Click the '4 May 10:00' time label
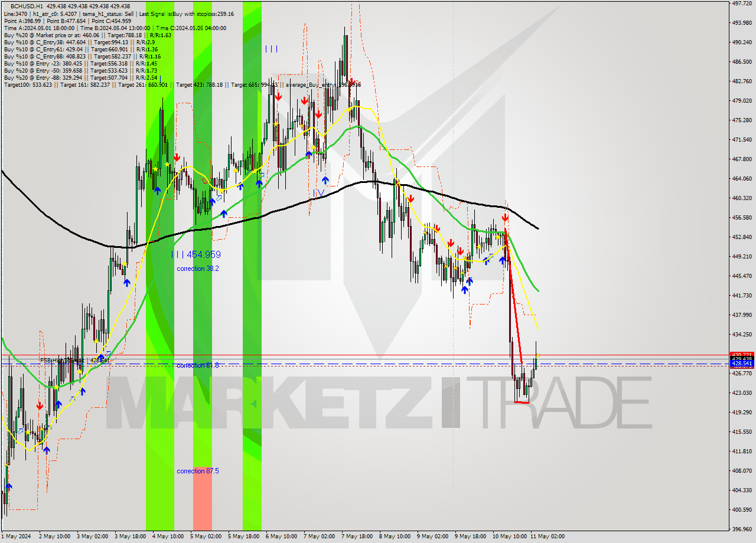The image size is (756, 543). (x=168, y=537)
